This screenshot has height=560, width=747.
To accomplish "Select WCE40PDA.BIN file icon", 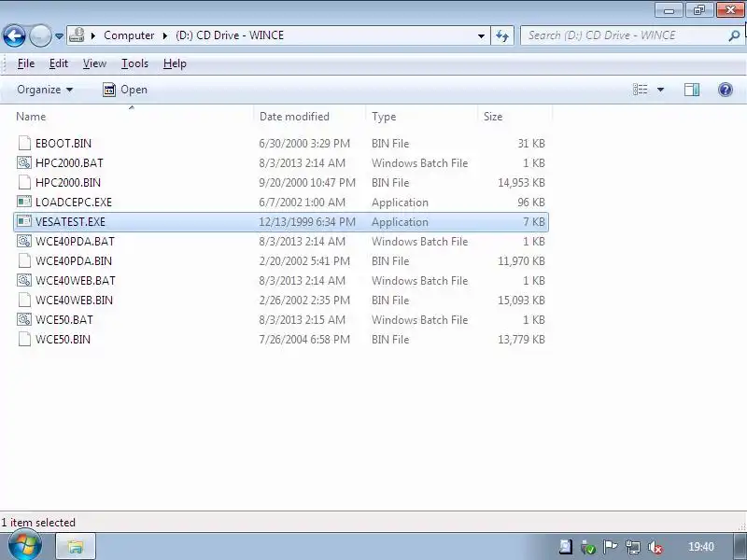I will (x=24, y=260).
